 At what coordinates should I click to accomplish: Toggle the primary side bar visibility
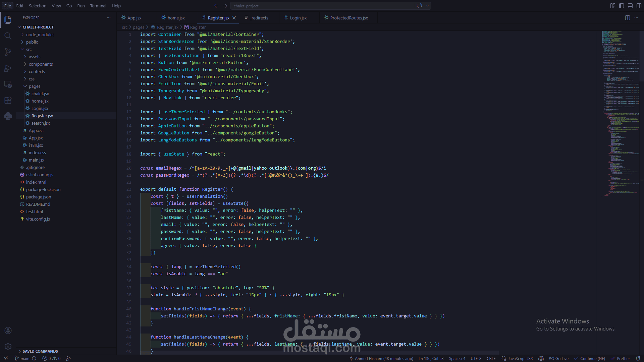[622, 6]
